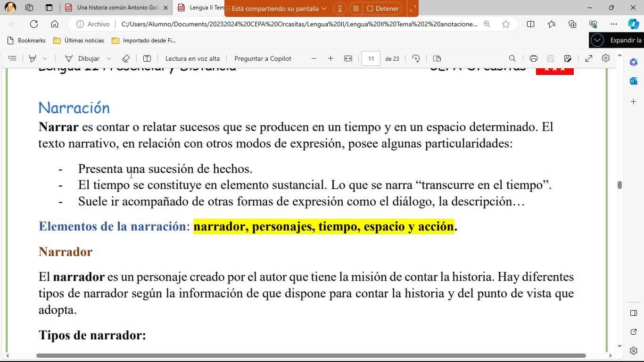The image size is (644, 362).
Task: Add this page to favorites
Action: coord(506,24)
